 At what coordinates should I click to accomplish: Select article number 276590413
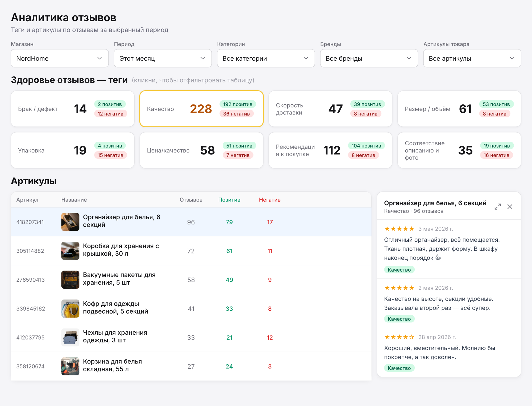click(30, 280)
